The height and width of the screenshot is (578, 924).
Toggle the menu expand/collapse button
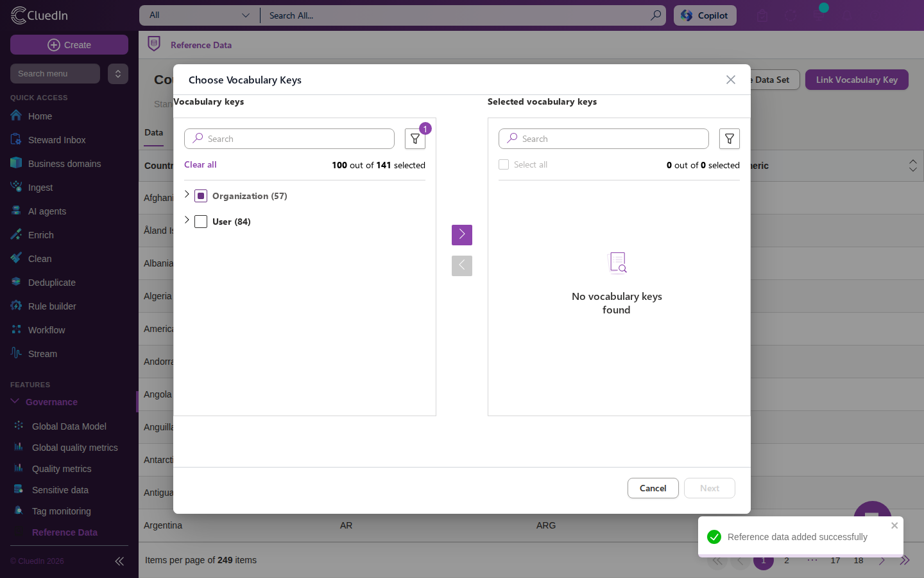pyautogui.click(x=118, y=74)
